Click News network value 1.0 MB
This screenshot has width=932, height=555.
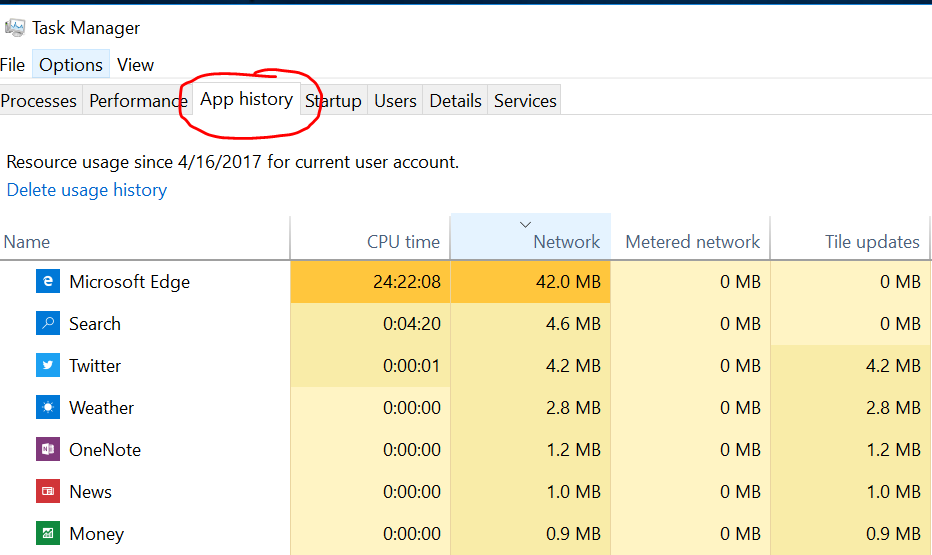pos(573,491)
